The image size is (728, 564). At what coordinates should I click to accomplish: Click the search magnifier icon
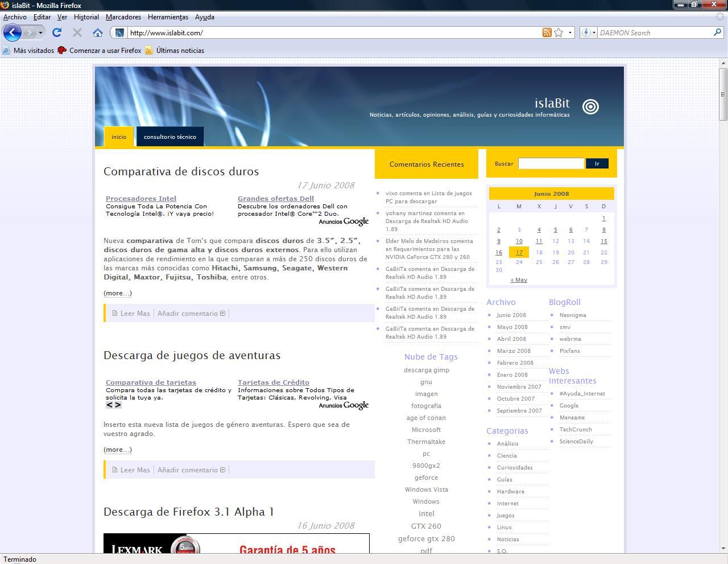click(717, 32)
